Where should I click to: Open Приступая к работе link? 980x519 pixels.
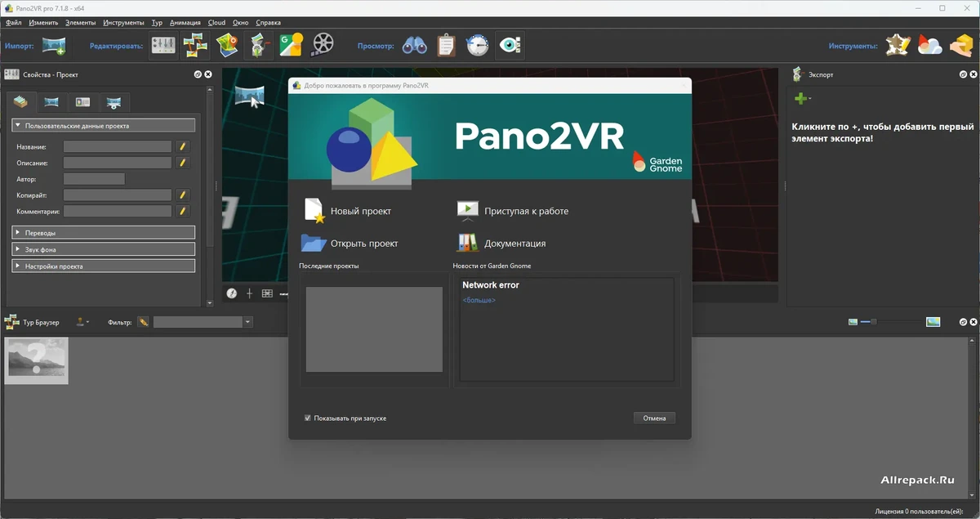point(512,211)
